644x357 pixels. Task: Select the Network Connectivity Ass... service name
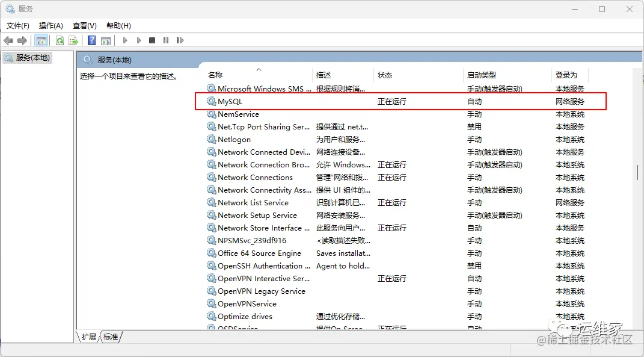click(265, 190)
